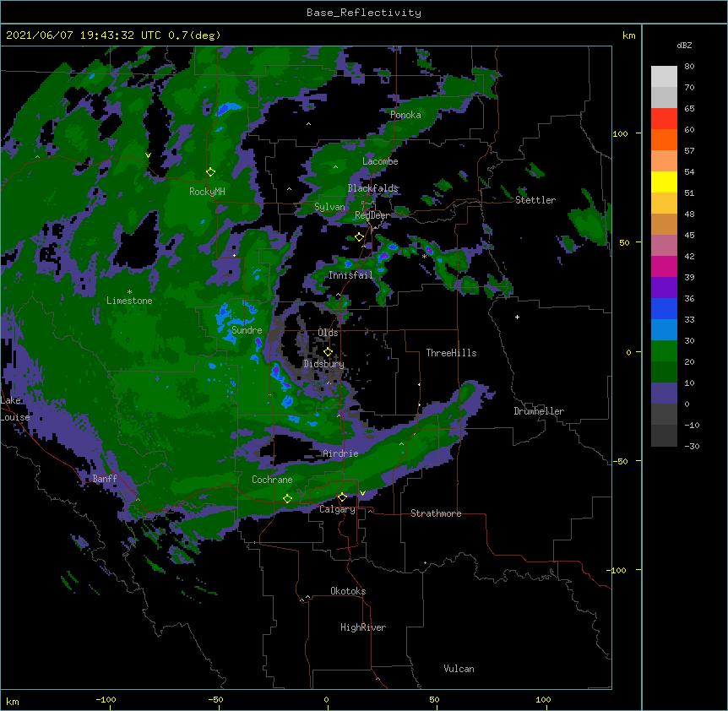
Task: Click the Innisfail label
Action: point(350,275)
